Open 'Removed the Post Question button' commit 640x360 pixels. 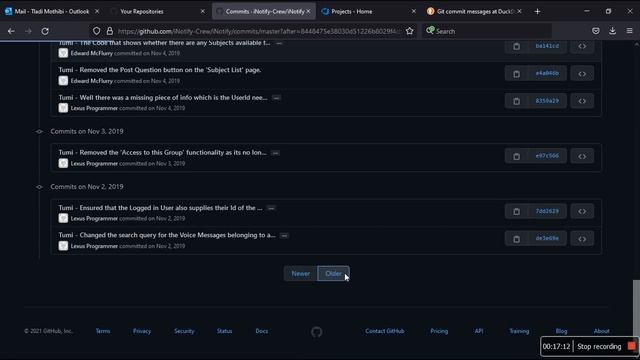(x=160, y=70)
